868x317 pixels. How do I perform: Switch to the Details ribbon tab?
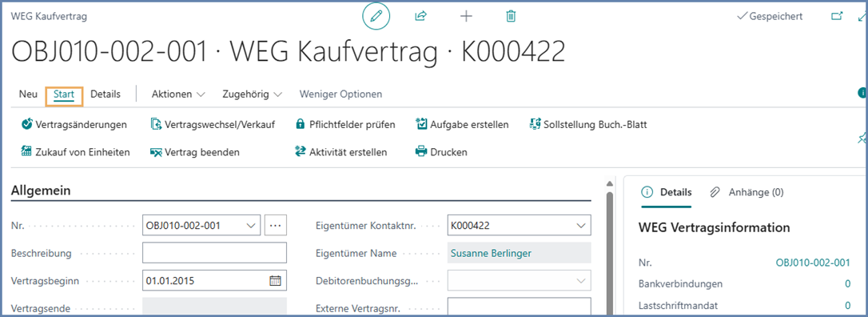(x=106, y=94)
